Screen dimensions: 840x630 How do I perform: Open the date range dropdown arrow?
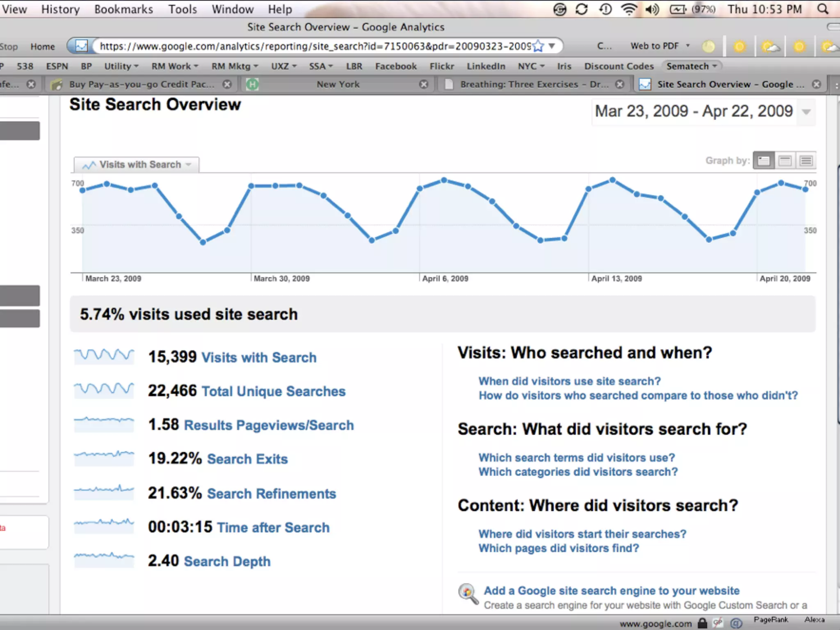[806, 112]
